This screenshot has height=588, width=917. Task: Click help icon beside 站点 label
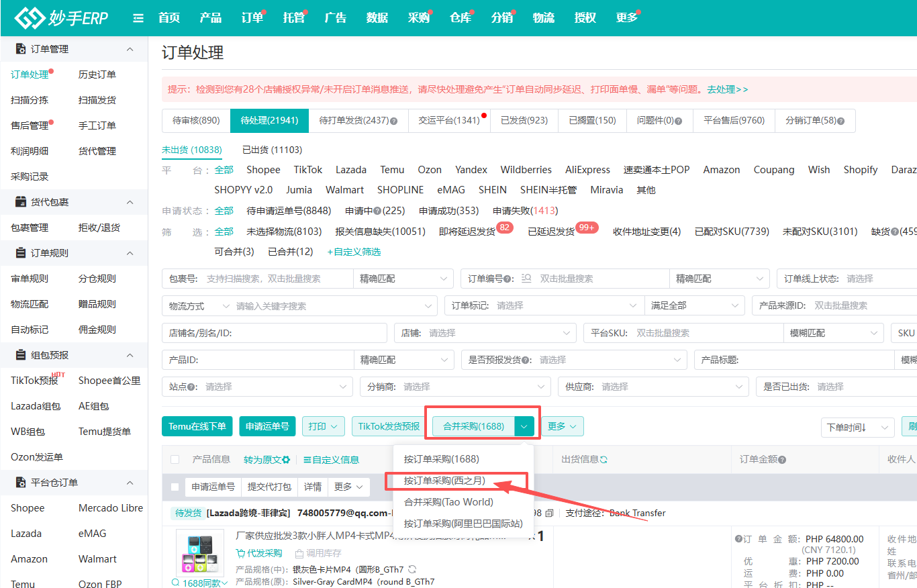pyautogui.click(x=191, y=387)
